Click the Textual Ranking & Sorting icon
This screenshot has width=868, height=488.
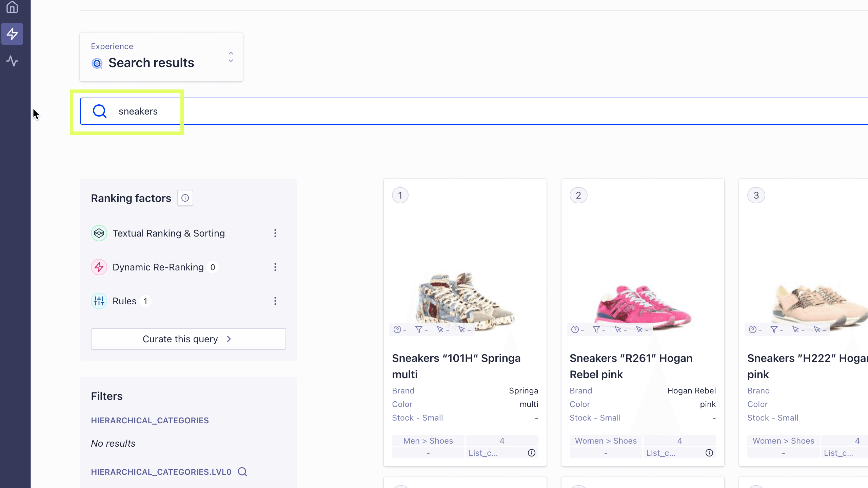tap(99, 233)
